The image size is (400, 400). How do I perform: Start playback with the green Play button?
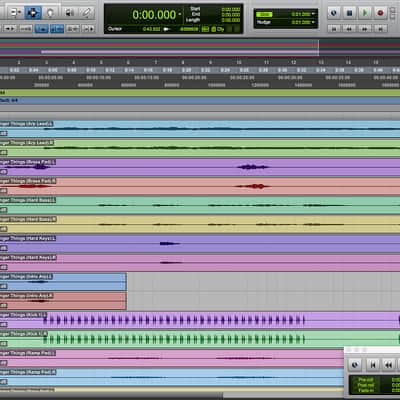pyautogui.click(x=365, y=13)
